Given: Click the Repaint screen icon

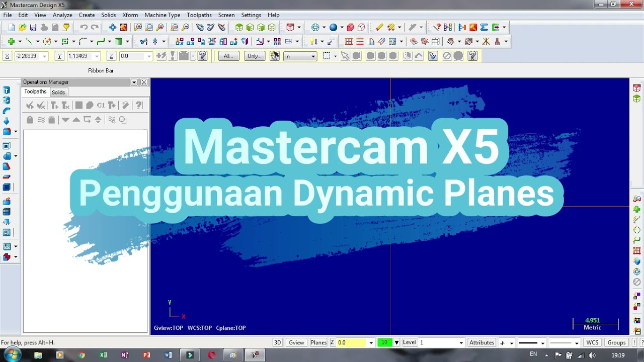Looking at the screenshot, I should (123, 27).
